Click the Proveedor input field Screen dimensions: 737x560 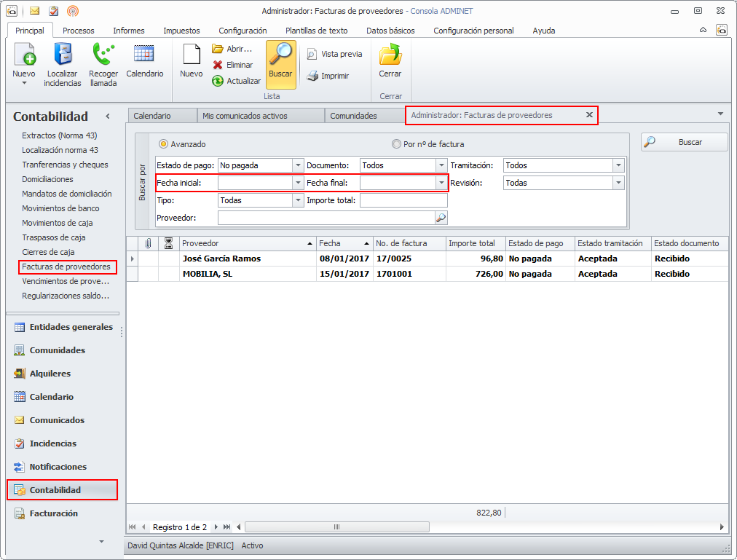[327, 218]
